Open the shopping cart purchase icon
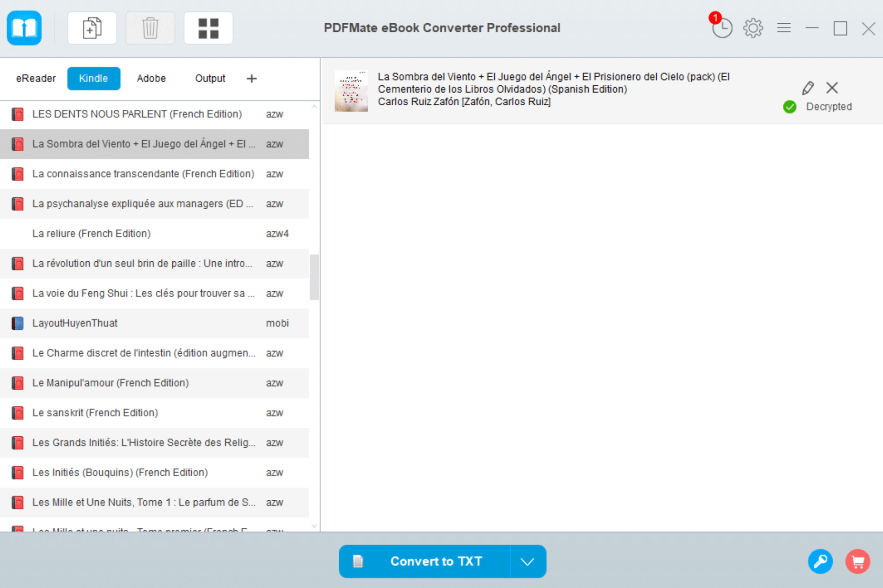The width and height of the screenshot is (883, 588). [858, 561]
